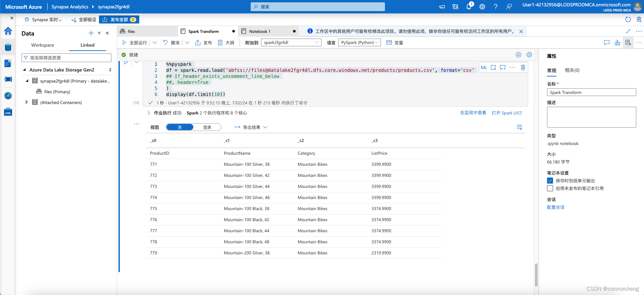
Task: Toggle save output when saving checkbox
Action: click(x=550, y=181)
